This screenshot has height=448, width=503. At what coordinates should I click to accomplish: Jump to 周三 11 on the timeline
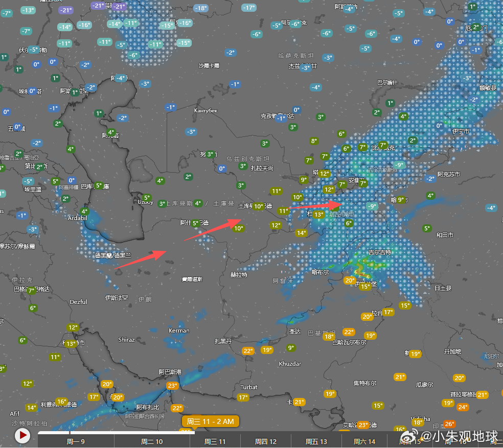pos(215,441)
